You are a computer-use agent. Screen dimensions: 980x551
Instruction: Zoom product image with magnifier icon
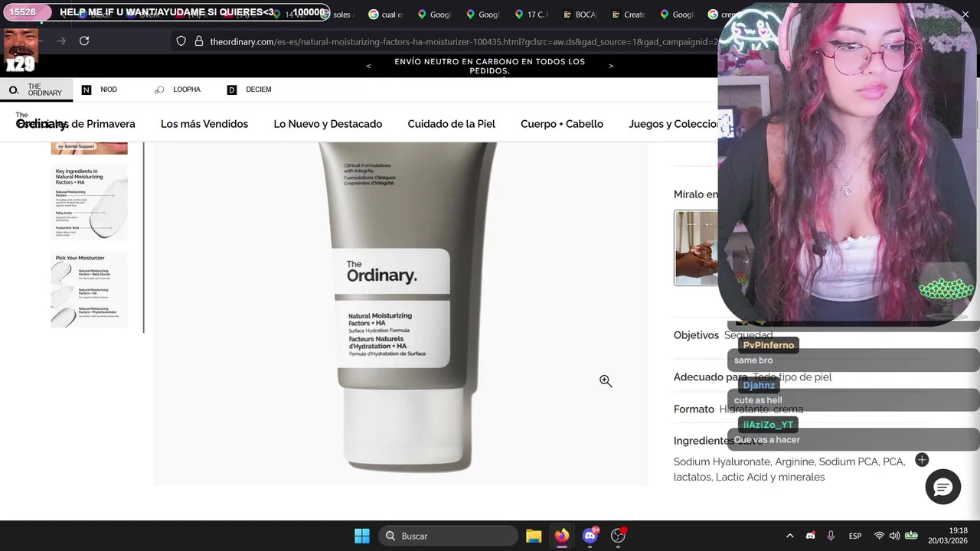(606, 381)
